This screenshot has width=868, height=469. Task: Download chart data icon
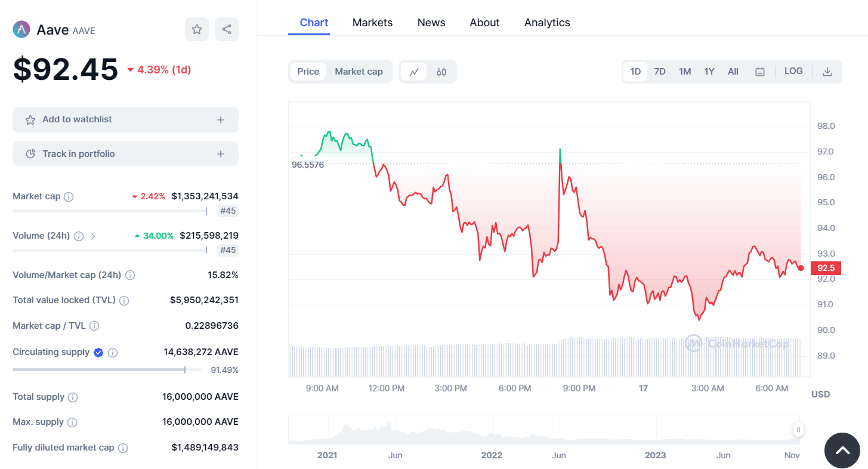[x=827, y=72]
